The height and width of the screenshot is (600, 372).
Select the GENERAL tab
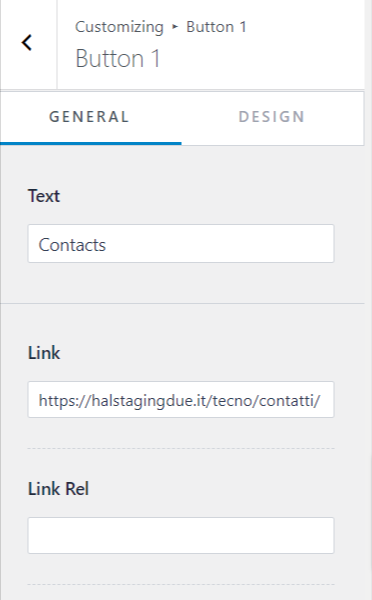point(90,117)
